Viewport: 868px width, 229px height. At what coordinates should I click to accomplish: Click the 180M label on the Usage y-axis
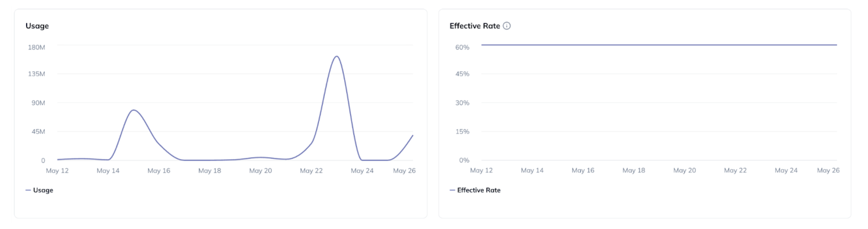pyautogui.click(x=36, y=47)
